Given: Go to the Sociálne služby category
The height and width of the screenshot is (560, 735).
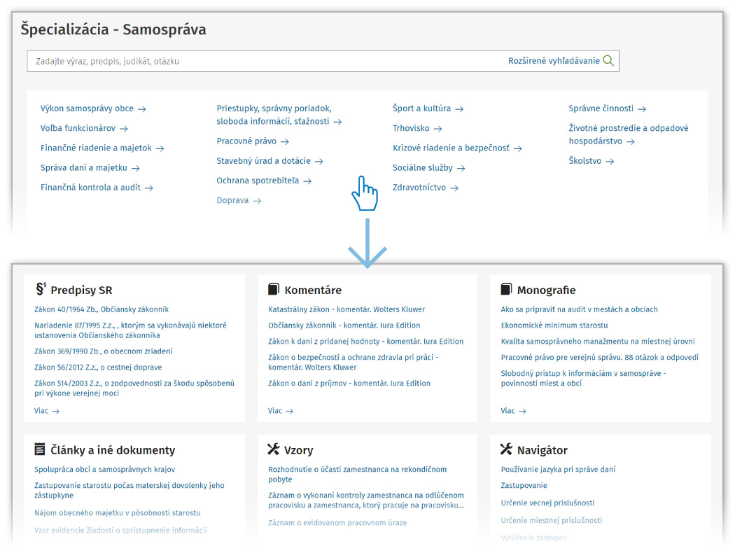Looking at the screenshot, I should pyautogui.click(x=422, y=168).
